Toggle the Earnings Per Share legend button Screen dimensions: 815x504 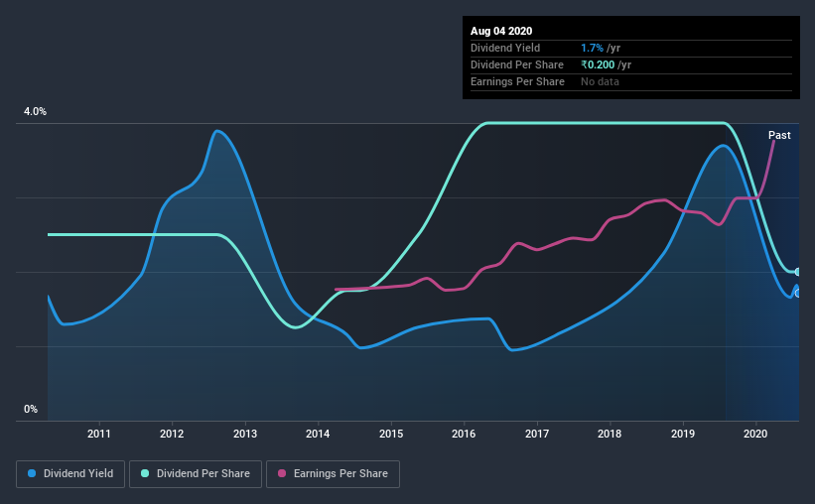[x=333, y=474]
